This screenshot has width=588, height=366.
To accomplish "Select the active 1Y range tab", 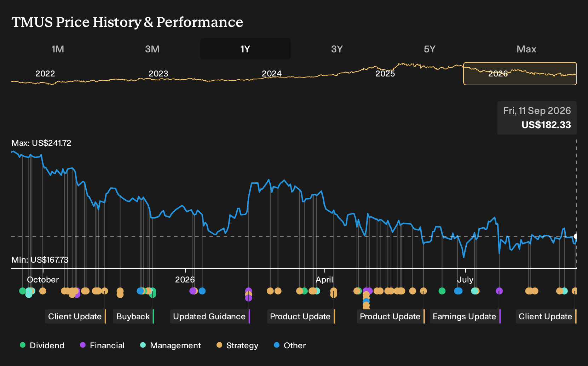I will (x=245, y=49).
